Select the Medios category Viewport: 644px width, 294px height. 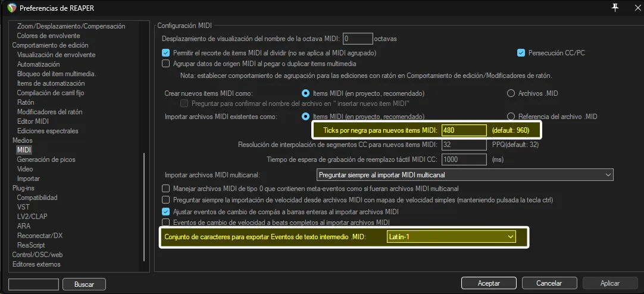[22, 140]
